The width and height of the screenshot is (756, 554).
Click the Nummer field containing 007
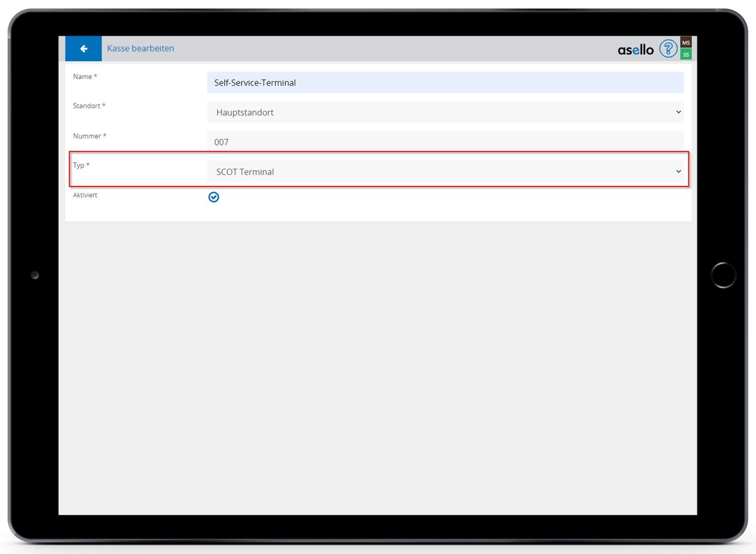[x=445, y=142]
